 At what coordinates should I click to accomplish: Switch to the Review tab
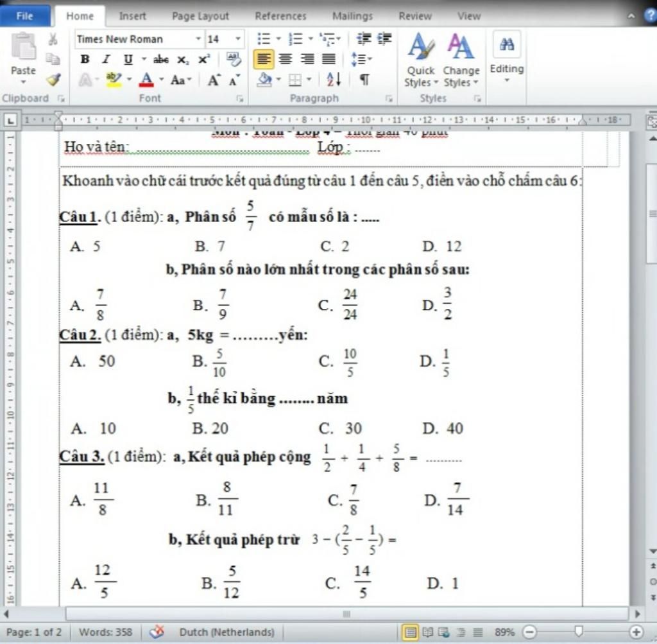[415, 16]
